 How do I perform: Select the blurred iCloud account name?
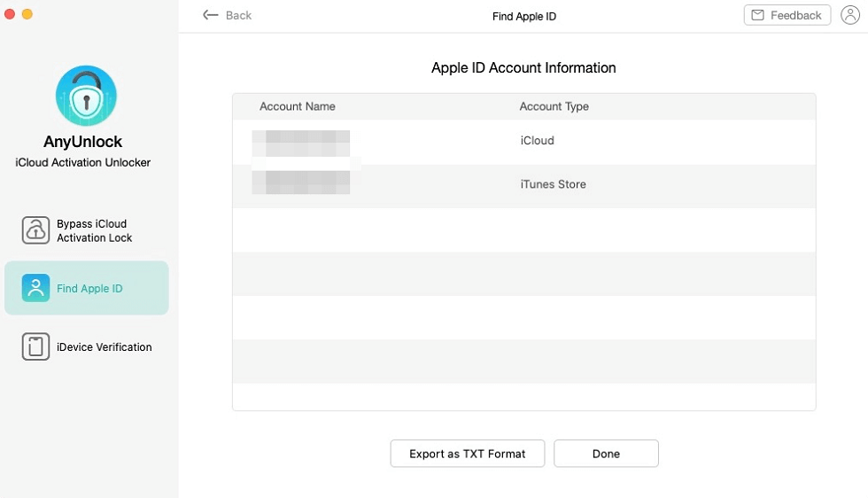tap(300, 142)
